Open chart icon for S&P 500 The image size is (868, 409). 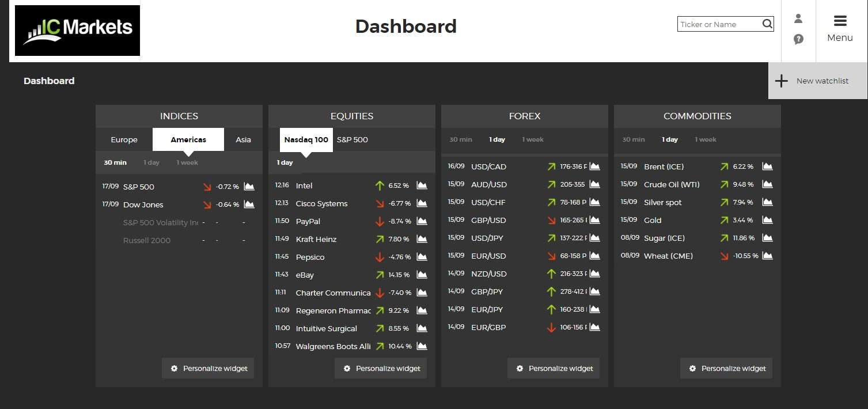[x=249, y=187]
